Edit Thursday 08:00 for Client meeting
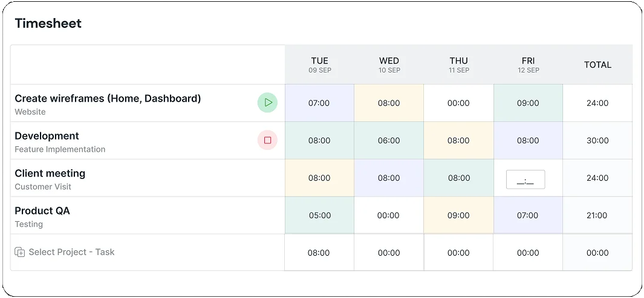Image resolution: width=644 pixels, height=298 pixels. 458,178
